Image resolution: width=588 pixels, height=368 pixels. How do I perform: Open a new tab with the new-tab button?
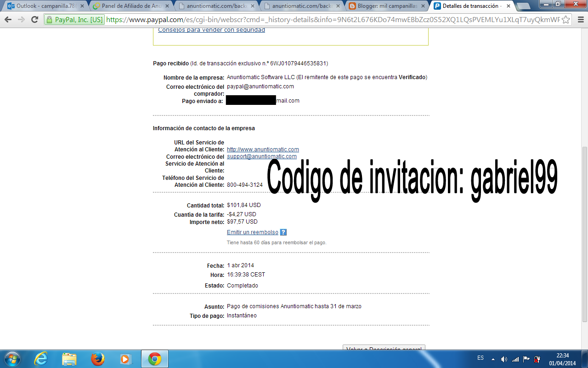coord(523,6)
